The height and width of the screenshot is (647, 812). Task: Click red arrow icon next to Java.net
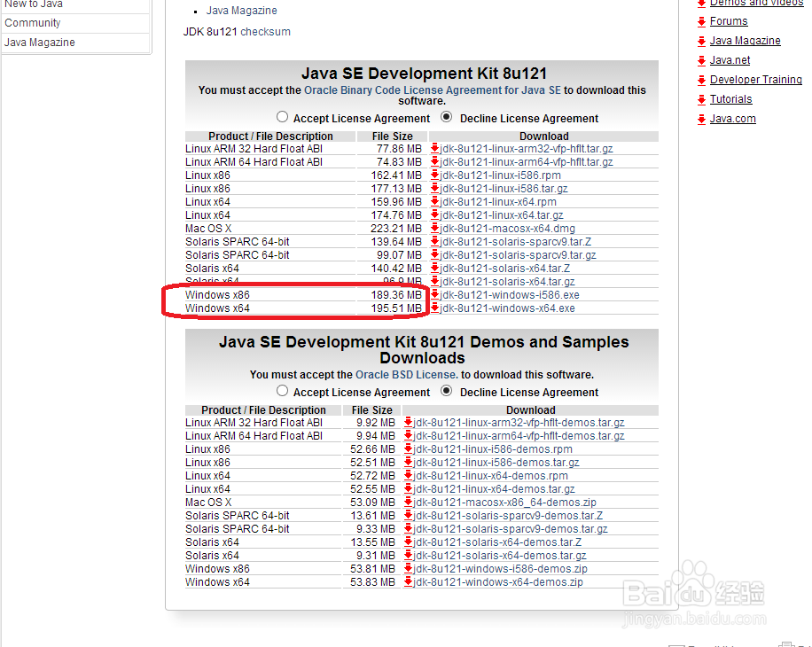(702, 61)
